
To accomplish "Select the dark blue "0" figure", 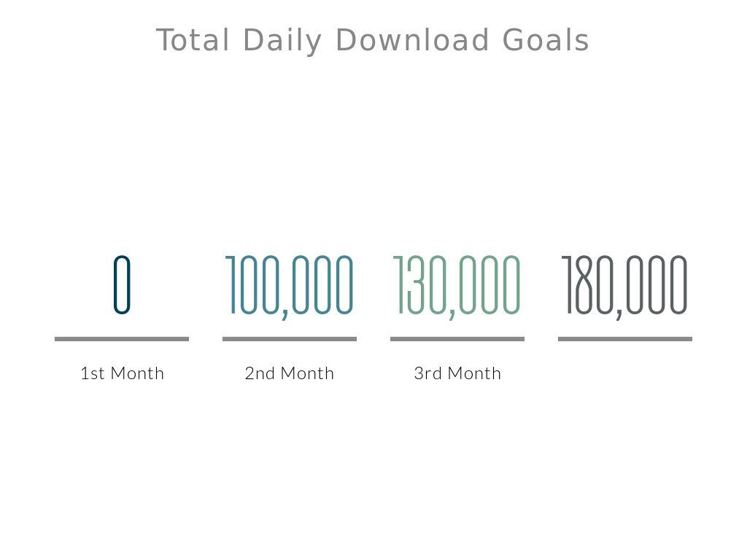I will click(122, 285).
